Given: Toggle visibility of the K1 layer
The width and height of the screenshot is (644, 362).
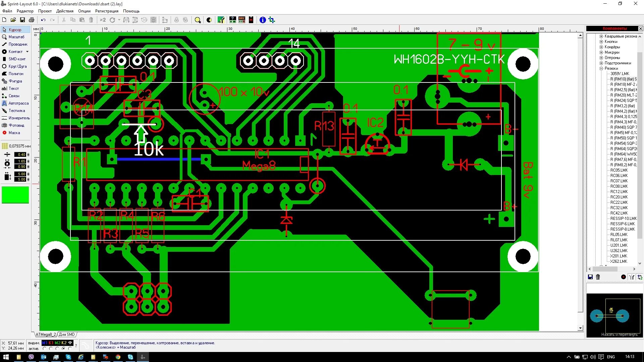Looking at the screenshot, I should tap(51, 343).
